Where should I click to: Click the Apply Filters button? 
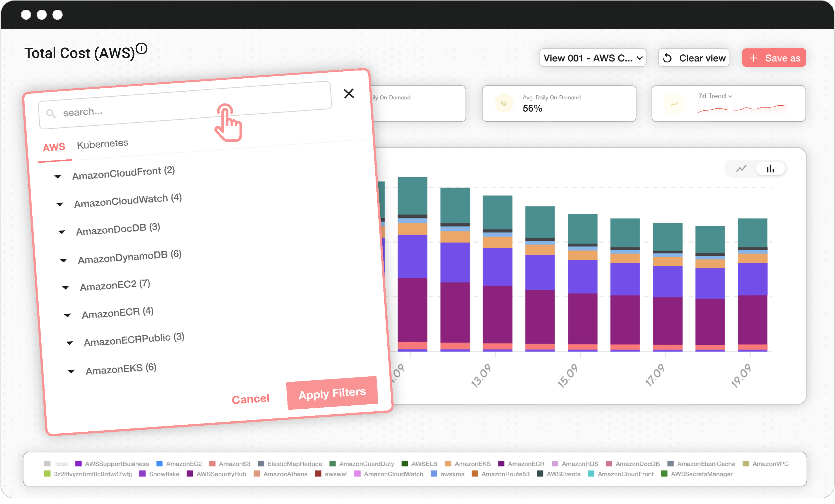click(332, 393)
